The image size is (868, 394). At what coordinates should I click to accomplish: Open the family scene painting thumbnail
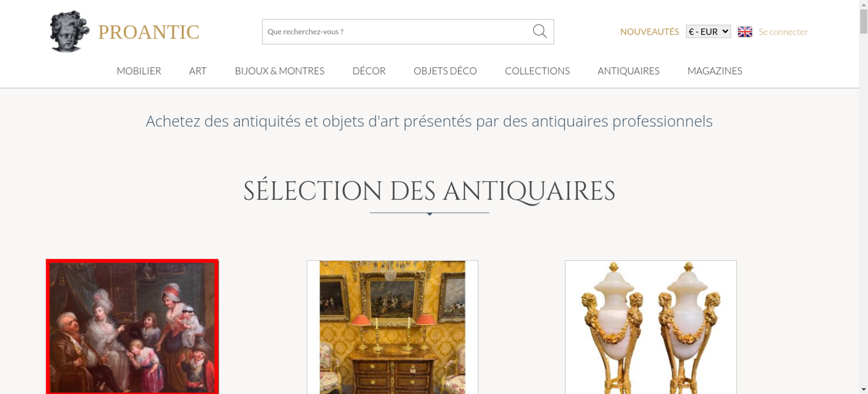[132, 327]
